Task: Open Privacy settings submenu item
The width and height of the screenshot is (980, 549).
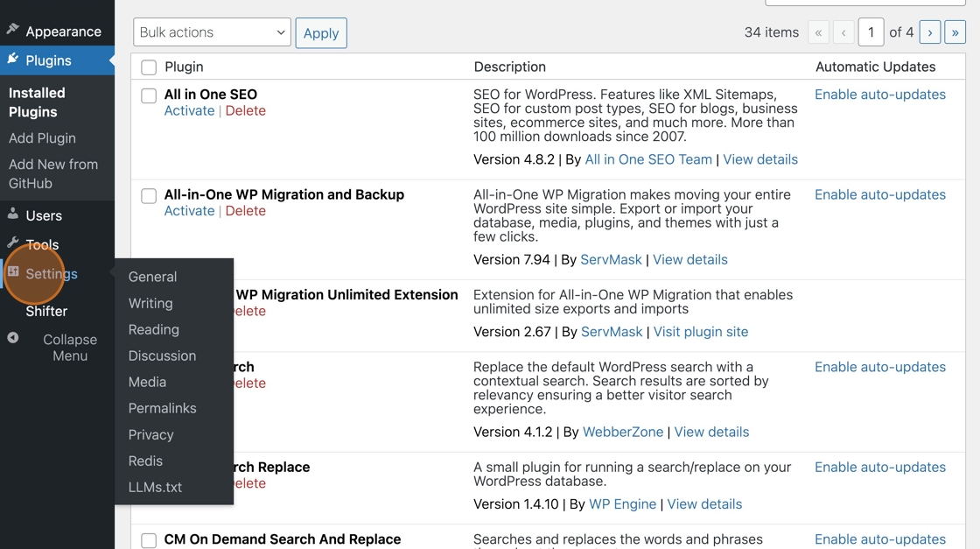Action: 151,434
